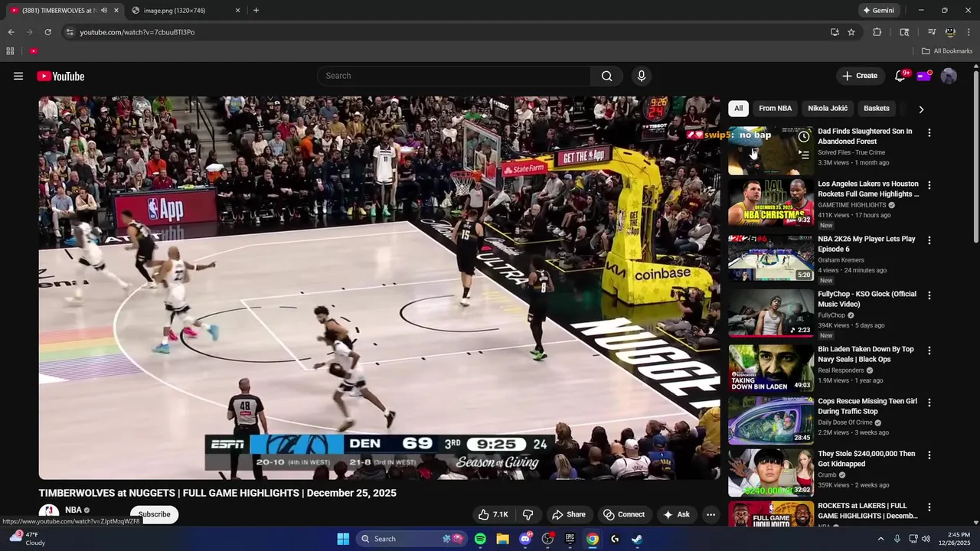Open options for FullyChop KSO Glock video
This screenshot has width=980, height=551.
pos(929,295)
